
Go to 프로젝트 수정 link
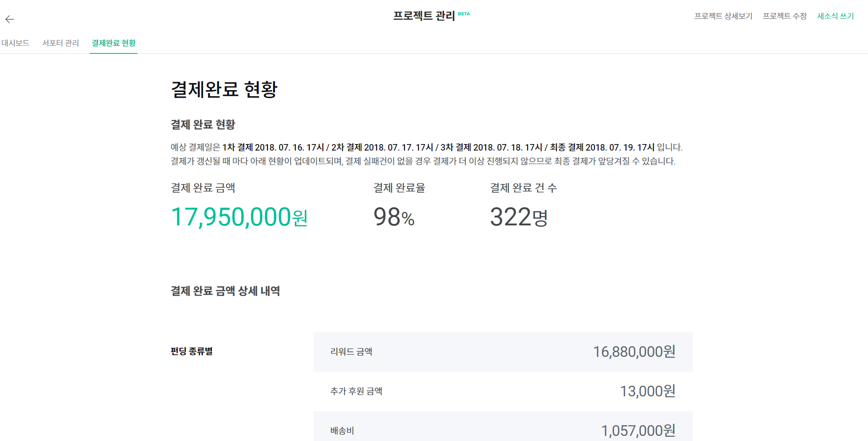(x=784, y=16)
